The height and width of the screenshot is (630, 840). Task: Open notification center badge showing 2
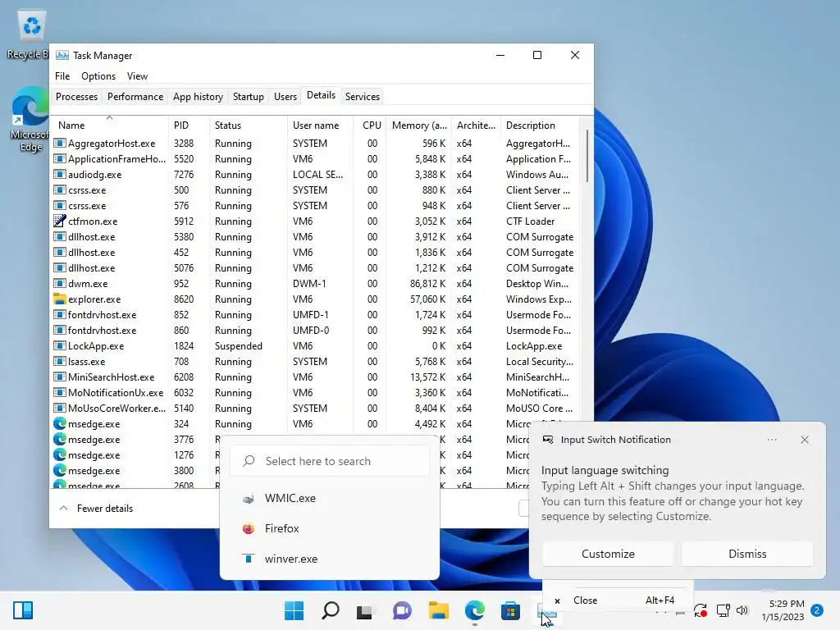click(x=817, y=610)
